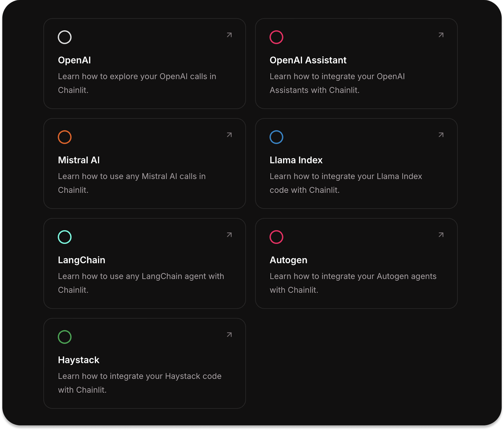Click the arrow icon on Haystack card
The image size is (504, 430).
[x=229, y=335]
